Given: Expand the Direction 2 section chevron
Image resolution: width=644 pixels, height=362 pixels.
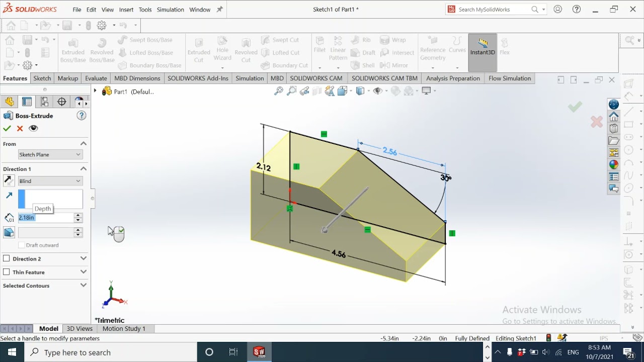Looking at the screenshot, I should (x=84, y=258).
